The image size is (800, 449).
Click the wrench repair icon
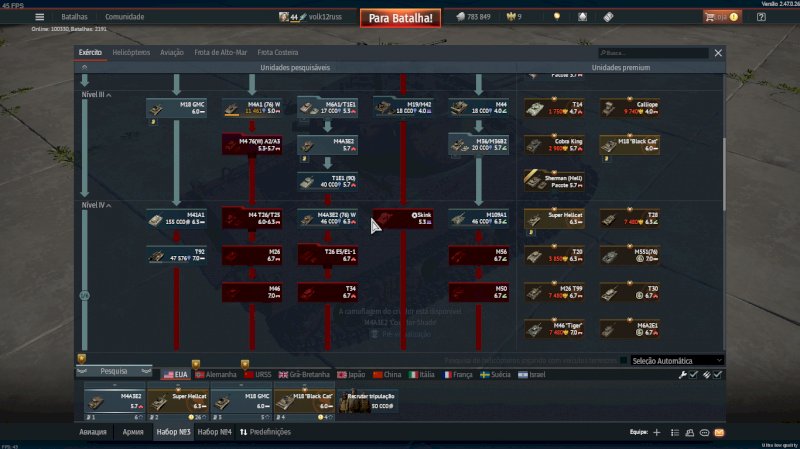point(683,375)
